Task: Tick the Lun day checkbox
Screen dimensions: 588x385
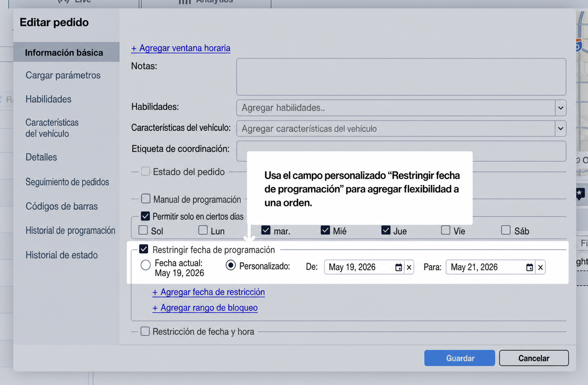Action: click(203, 230)
